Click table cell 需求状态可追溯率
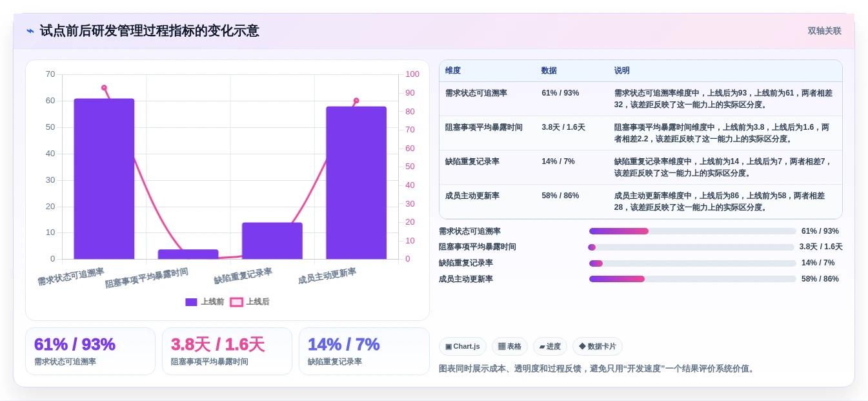This screenshot has width=868, height=401. tap(476, 93)
